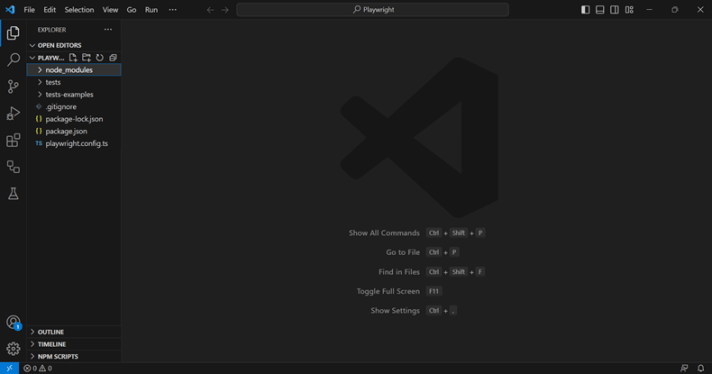Click the Find in Files label
712x374 pixels.
tap(399, 272)
